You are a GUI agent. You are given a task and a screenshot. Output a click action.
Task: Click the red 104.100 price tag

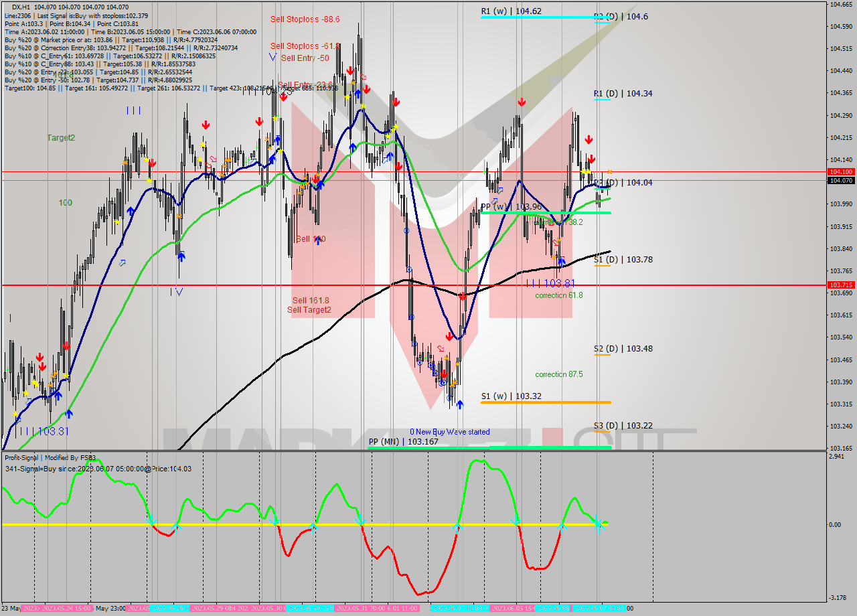click(x=841, y=172)
